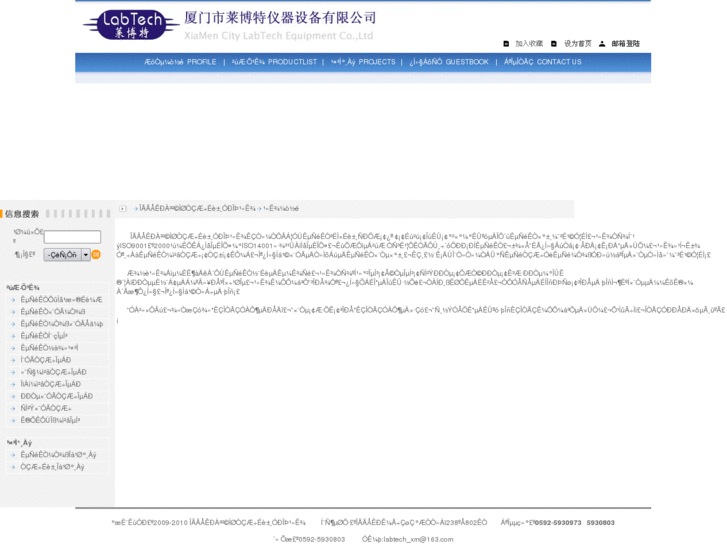
Task: Open the first product category link in sidebar
Action: coord(61,300)
